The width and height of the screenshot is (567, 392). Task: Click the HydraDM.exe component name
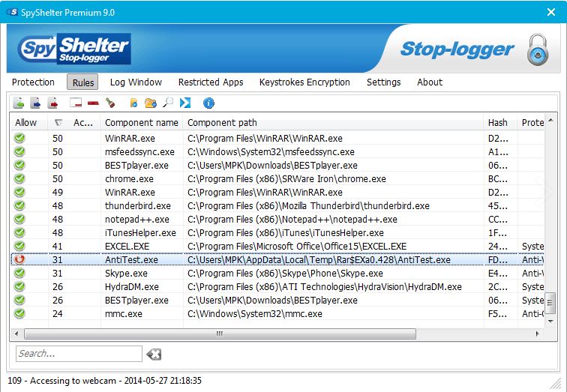pos(132,287)
